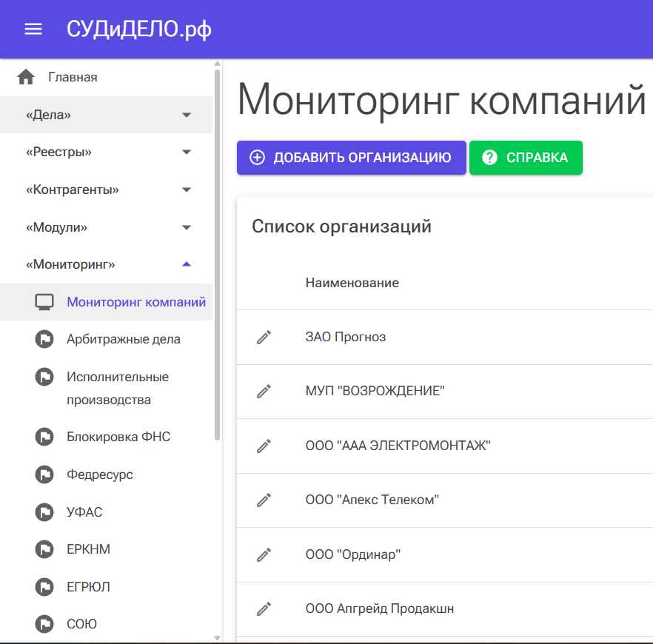
Task: Open the green Справка help button
Action: point(526,158)
